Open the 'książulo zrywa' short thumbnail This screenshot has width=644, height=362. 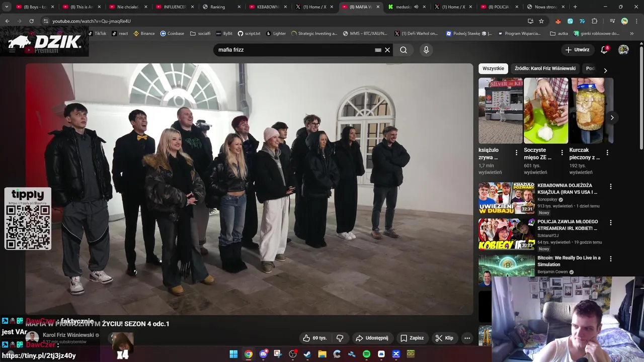[501, 111]
